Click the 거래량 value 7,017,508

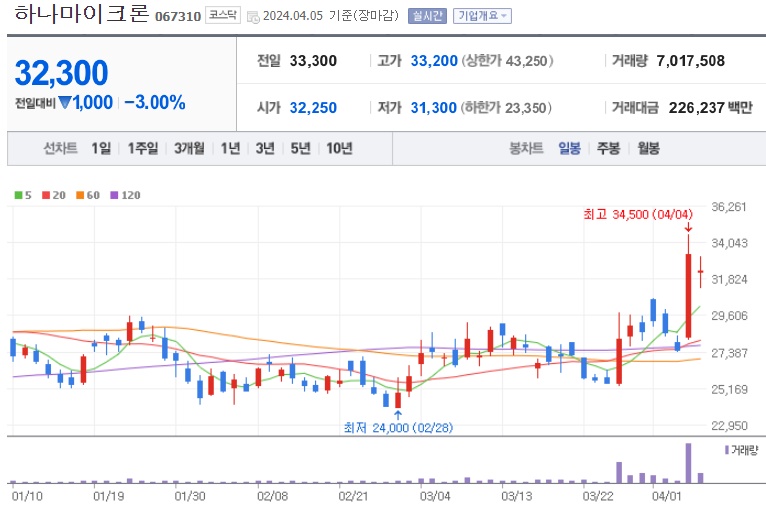pyautogui.click(x=691, y=61)
